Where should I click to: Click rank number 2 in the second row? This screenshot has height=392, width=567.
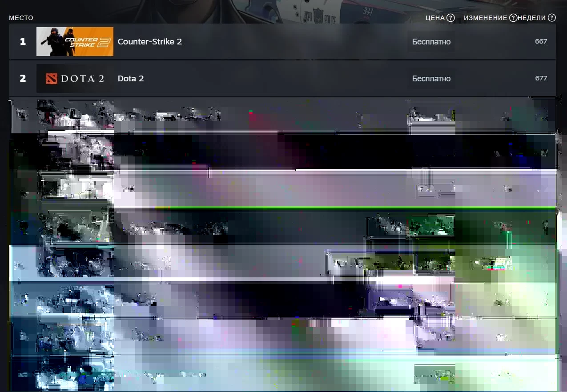coord(23,79)
